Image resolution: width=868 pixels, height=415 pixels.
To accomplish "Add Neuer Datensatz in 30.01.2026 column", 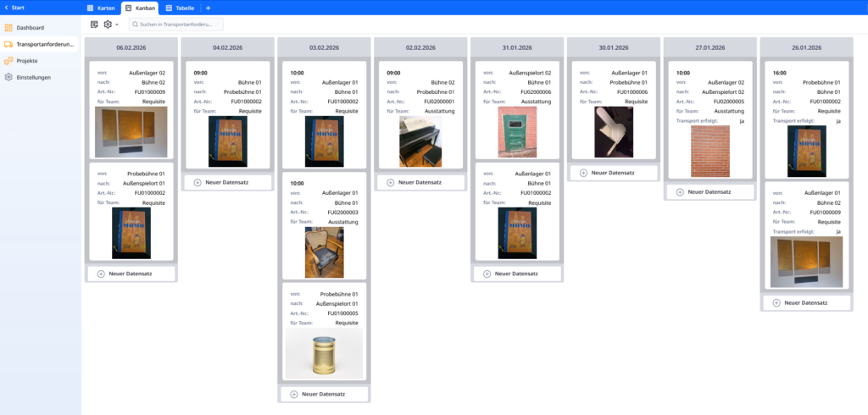I will tap(614, 173).
